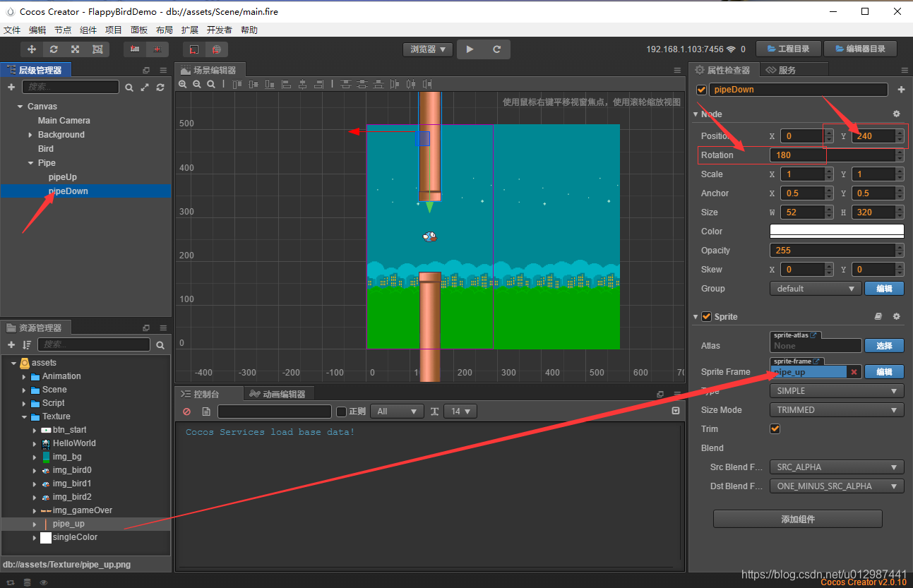Open the Sprite component help book icon
The width and height of the screenshot is (913, 588).
pos(878,317)
